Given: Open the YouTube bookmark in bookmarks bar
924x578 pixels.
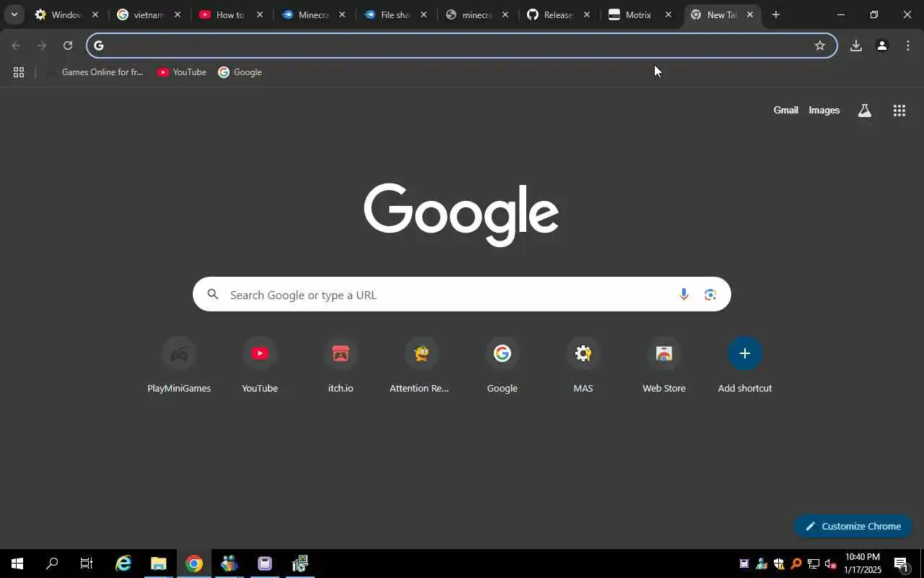Looking at the screenshot, I should click(x=182, y=72).
